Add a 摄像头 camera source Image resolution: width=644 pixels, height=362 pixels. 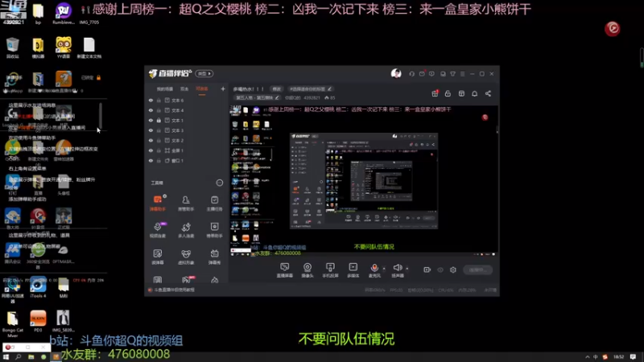pos(308,270)
